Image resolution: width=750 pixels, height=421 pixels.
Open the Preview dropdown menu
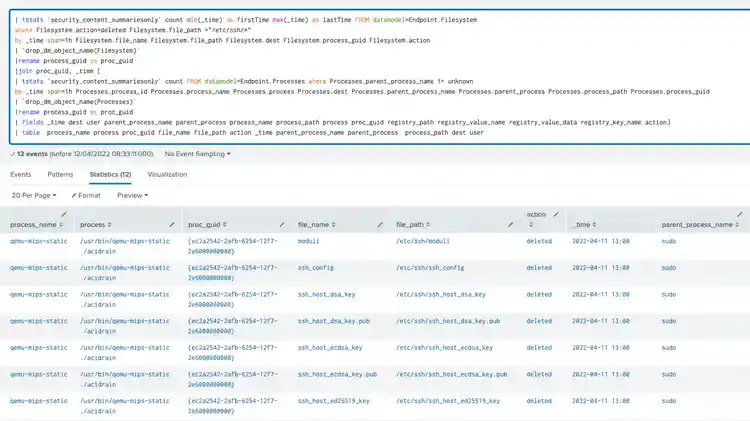(x=132, y=195)
